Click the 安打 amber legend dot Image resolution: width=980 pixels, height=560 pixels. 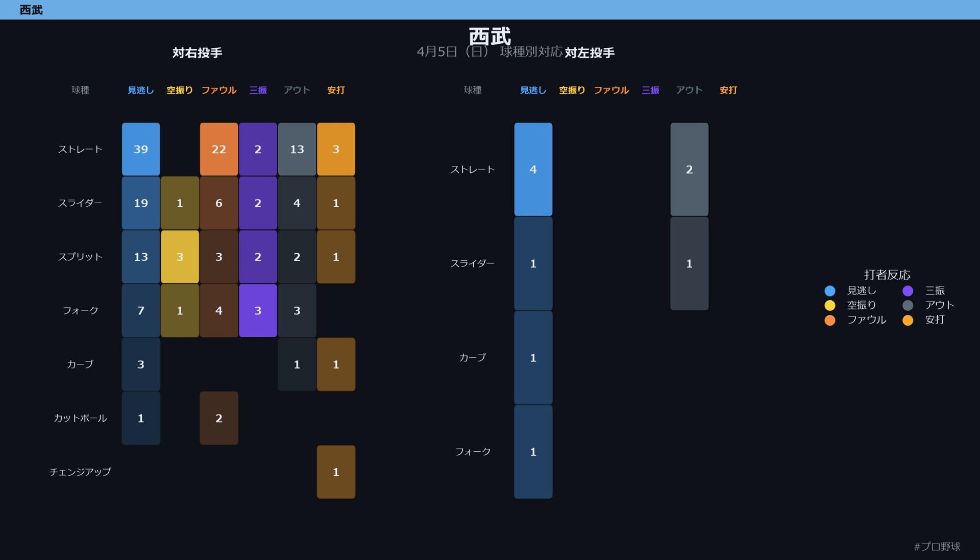pyautogui.click(x=908, y=320)
